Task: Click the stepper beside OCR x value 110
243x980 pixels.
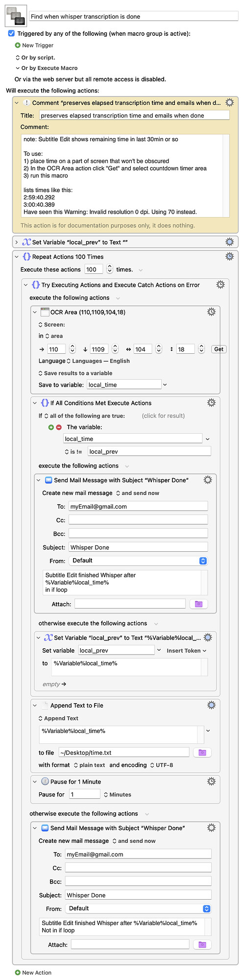Action: point(73,349)
